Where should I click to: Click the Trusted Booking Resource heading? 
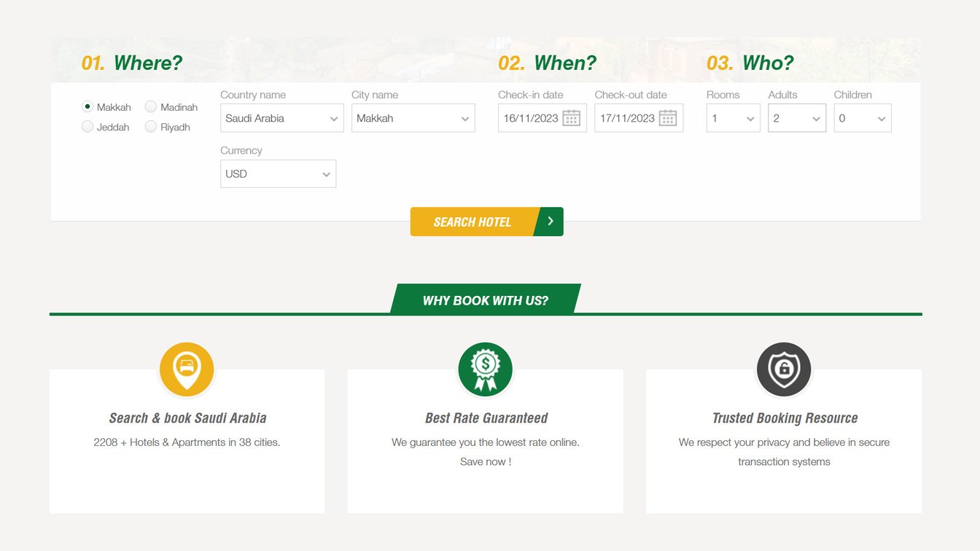point(785,418)
